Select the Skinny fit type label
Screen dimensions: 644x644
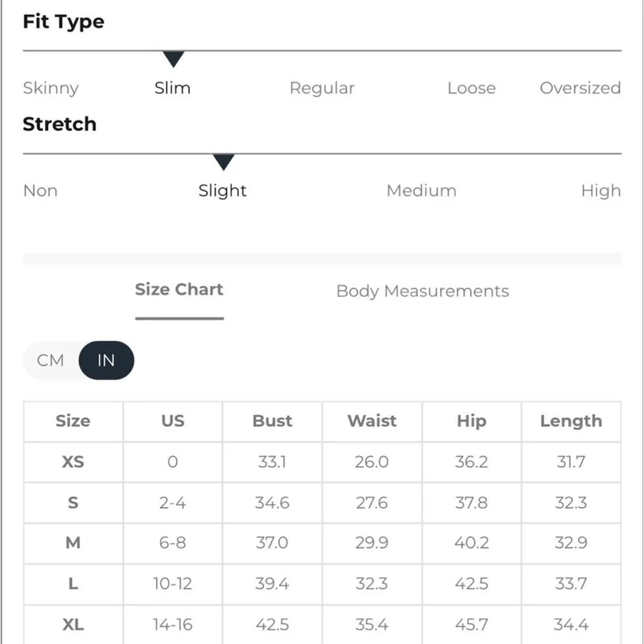coord(51,88)
